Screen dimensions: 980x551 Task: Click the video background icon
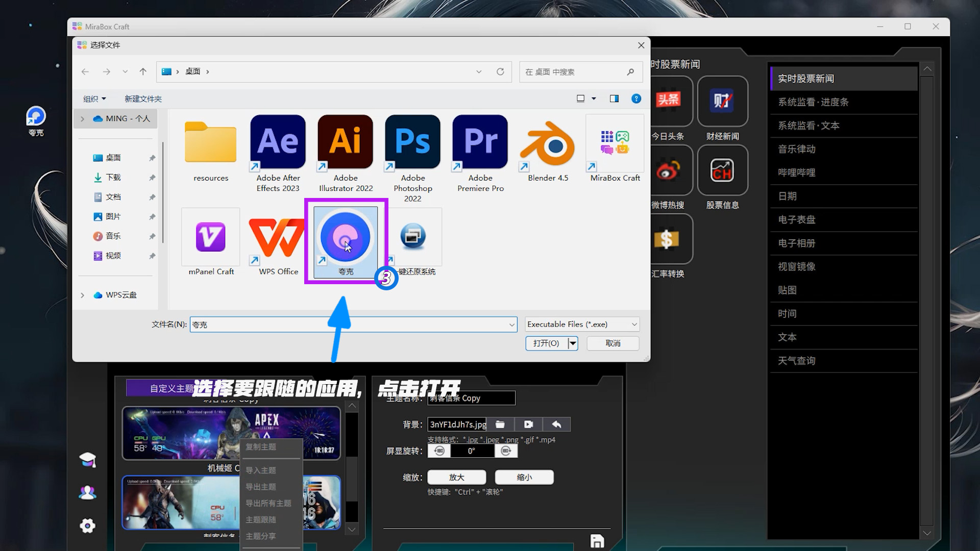coord(528,424)
